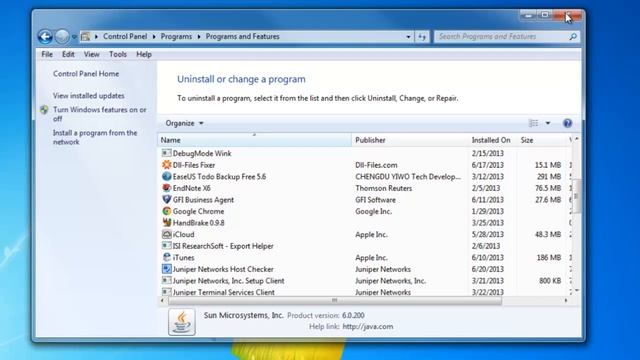
Task: Click the vertical scrollbar thumb
Action: 576,196
